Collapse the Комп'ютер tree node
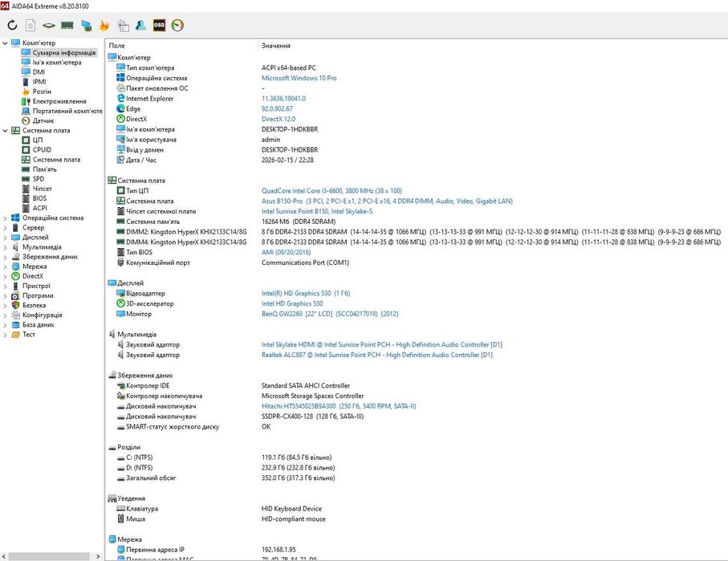728x561 pixels. (5, 43)
